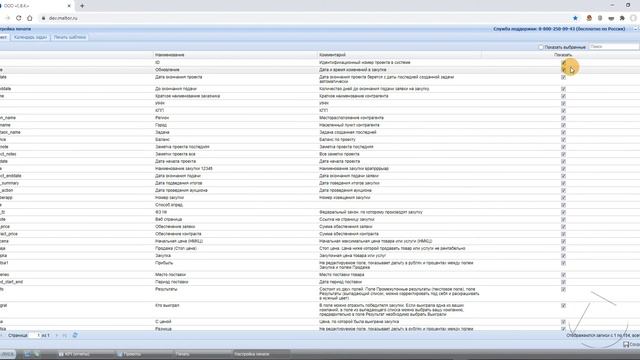This screenshot has height=360, width=640.
Task: Click the search input field at top right
Action: 613,47
